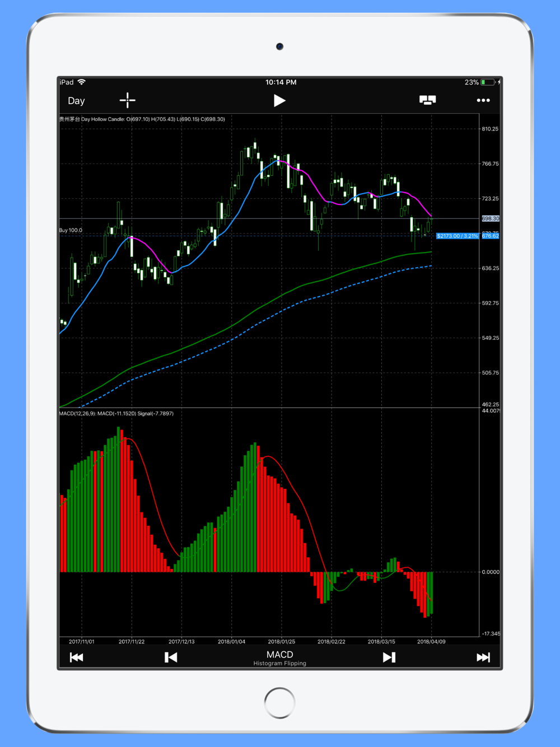Select the 2017/11/22 date axis label
Viewport: 560px width, 747px height.
tap(132, 642)
